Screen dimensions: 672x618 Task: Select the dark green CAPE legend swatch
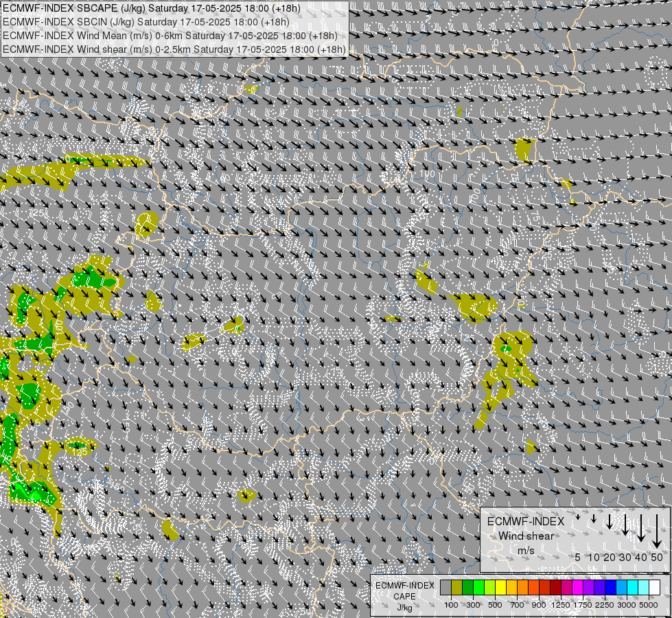tap(468, 588)
